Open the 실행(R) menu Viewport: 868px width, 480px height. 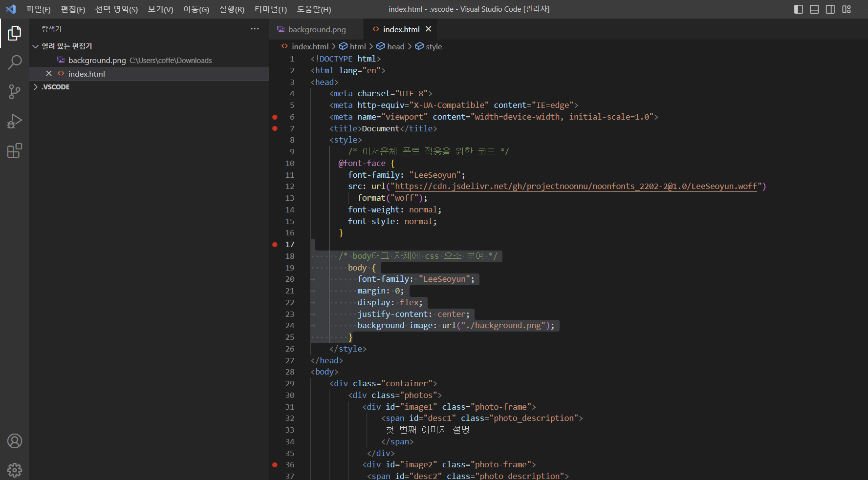pyautogui.click(x=232, y=9)
